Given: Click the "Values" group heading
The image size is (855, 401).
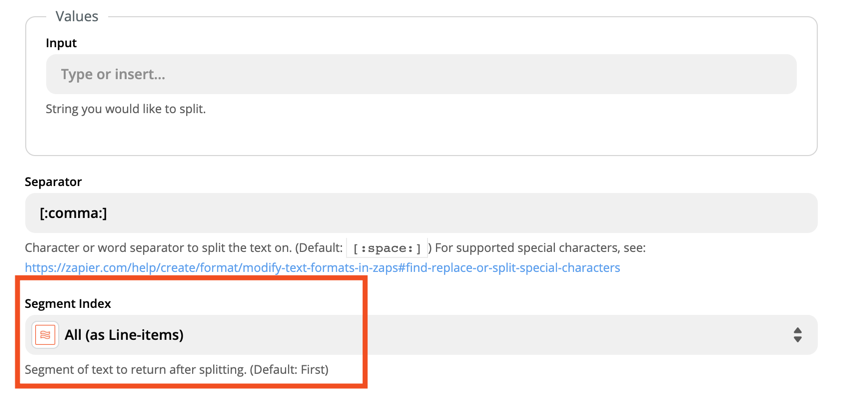Looking at the screenshot, I should pos(77,16).
